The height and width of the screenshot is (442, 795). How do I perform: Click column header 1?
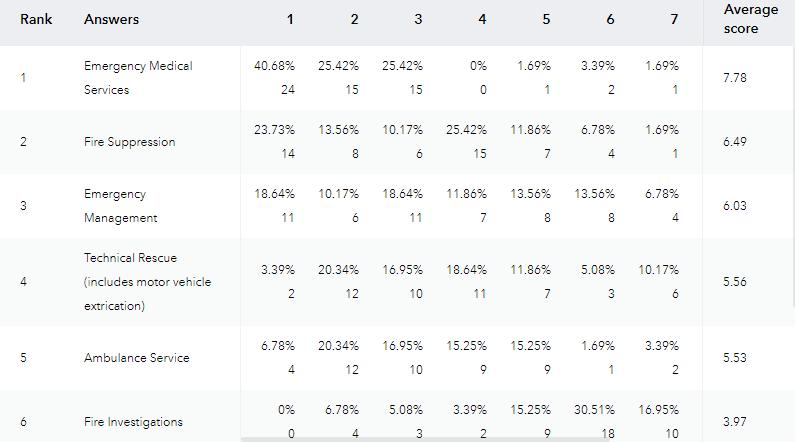click(291, 20)
